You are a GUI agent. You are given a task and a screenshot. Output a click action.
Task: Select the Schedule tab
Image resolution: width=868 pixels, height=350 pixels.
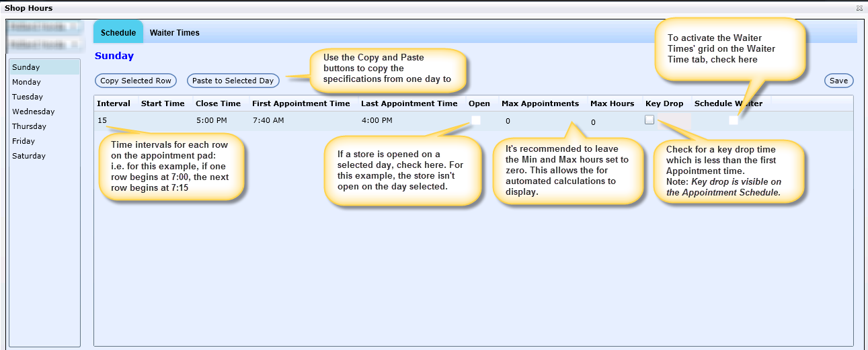point(118,33)
